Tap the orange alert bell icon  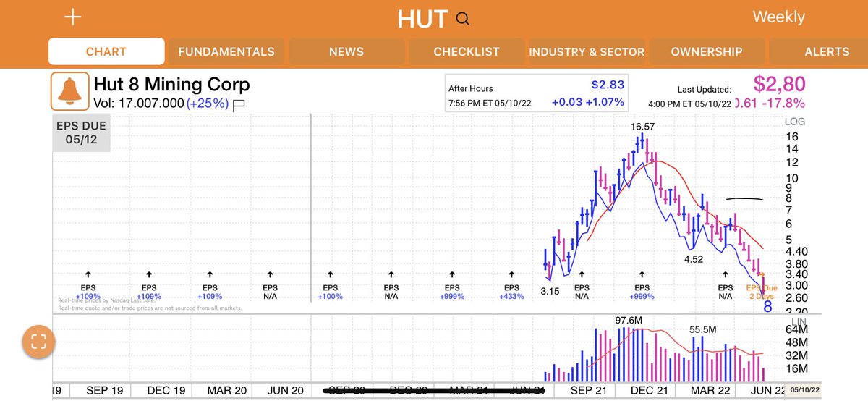coord(69,92)
